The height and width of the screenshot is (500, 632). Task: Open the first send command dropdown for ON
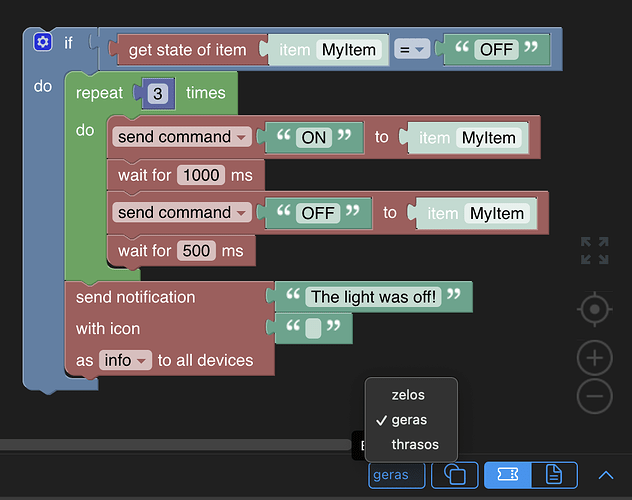[x=182, y=137]
